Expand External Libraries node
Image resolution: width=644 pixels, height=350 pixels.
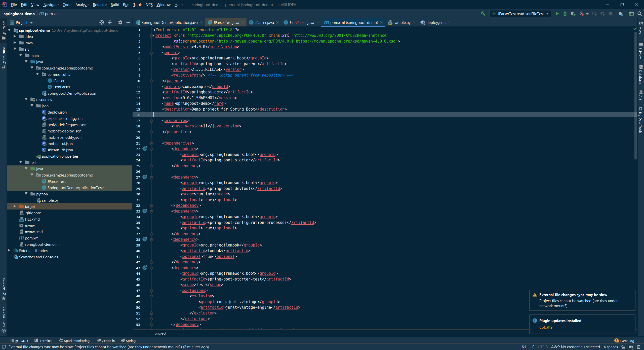tap(9, 251)
